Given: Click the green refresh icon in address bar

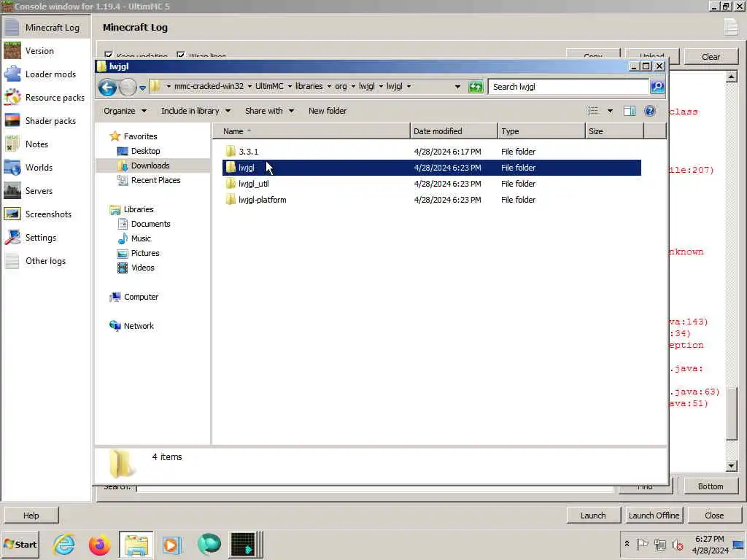Looking at the screenshot, I should point(475,87).
